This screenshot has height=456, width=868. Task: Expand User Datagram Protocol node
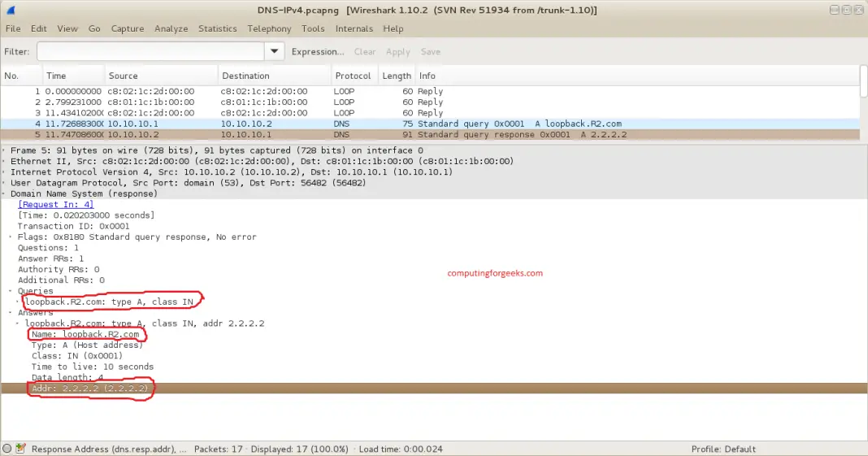[x=4, y=183]
